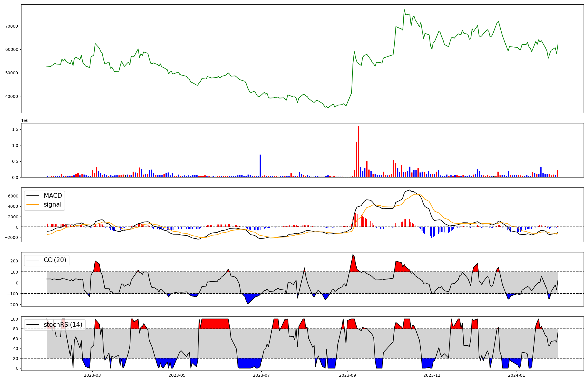Click the 2023-11 date axis label
This screenshot has height=382, width=588.
(x=432, y=375)
